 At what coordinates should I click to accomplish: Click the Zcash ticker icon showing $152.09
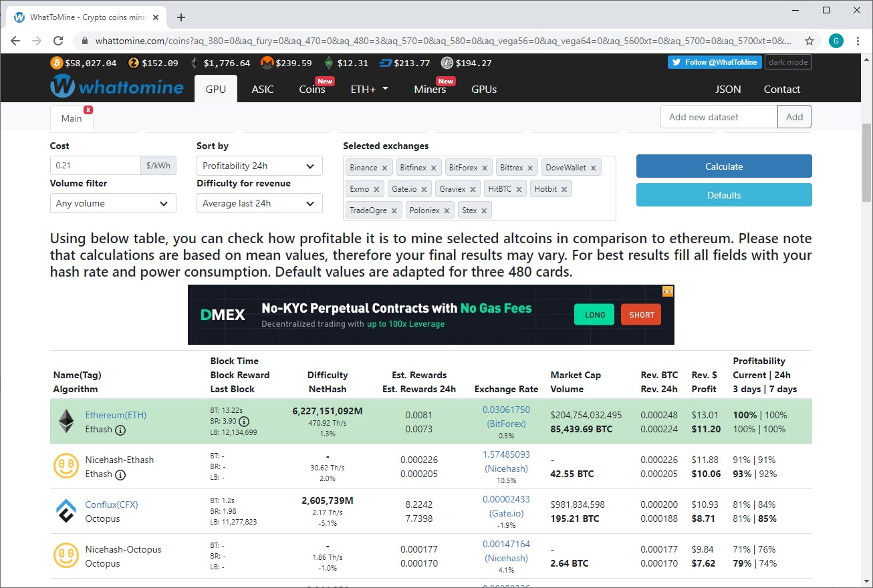(x=134, y=63)
